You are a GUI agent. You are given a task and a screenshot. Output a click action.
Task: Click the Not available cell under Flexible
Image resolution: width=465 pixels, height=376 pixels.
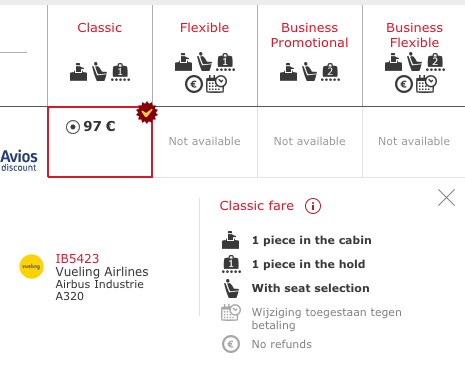pos(205,142)
